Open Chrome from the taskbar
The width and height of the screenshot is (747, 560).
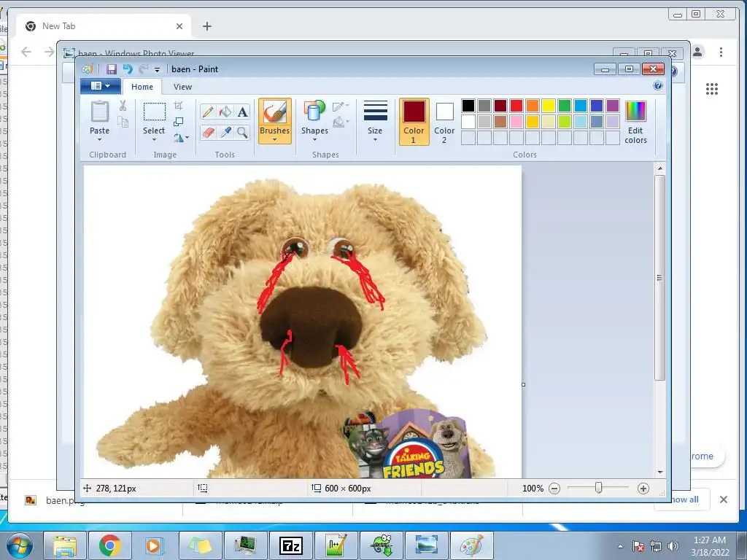coord(109,545)
